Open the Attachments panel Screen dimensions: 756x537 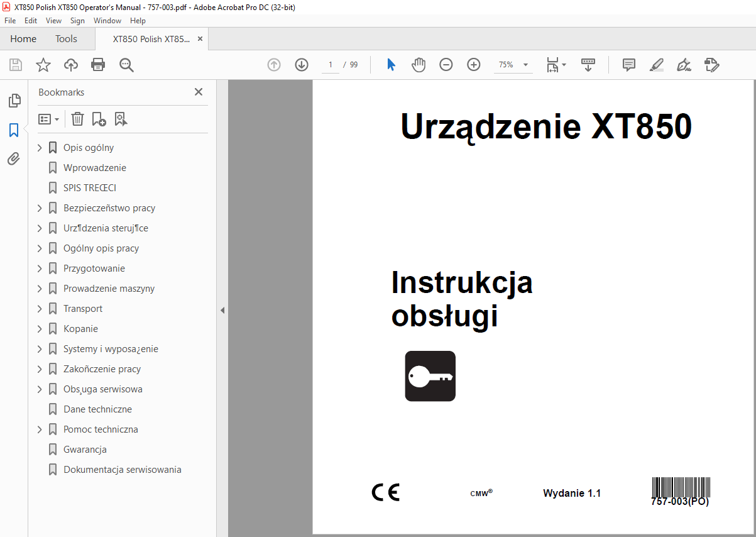point(14,159)
